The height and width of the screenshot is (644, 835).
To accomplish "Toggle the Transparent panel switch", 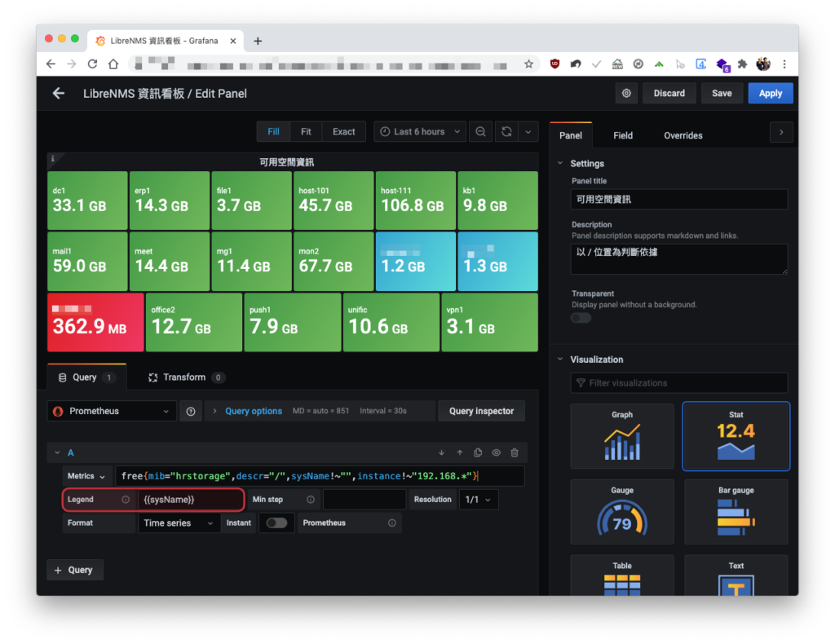I will (581, 318).
